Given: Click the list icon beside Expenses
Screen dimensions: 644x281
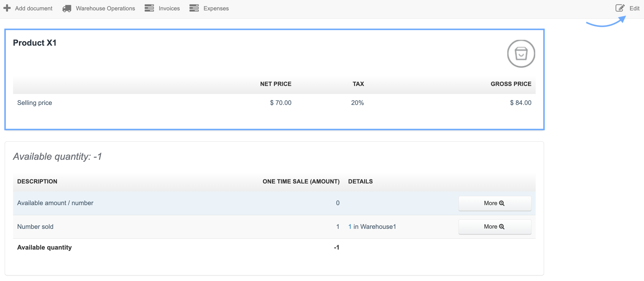Looking at the screenshot, I should [194, 8].
